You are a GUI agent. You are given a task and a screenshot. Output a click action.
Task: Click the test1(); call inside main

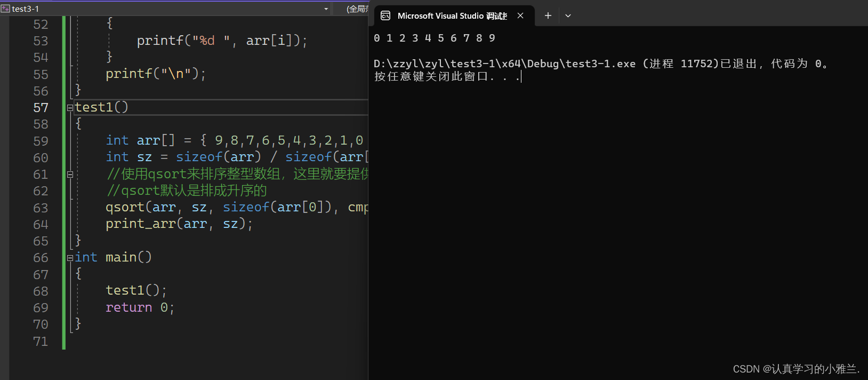click(136, 291)
